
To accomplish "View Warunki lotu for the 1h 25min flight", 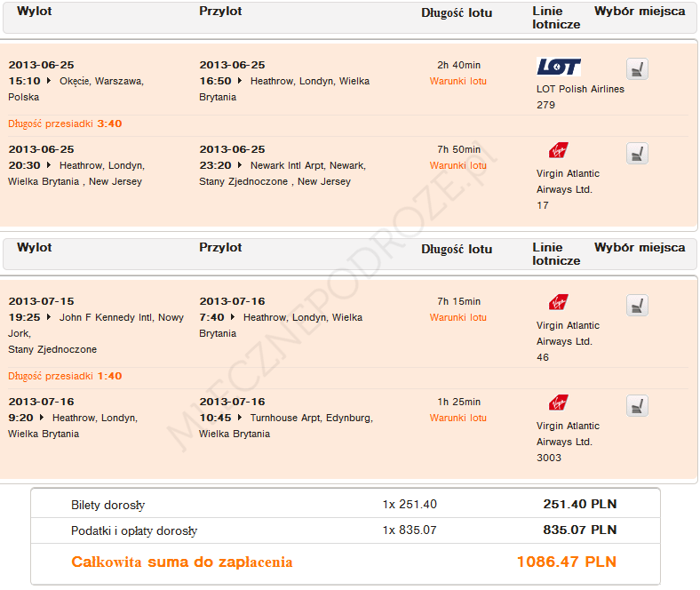I will point(458,418).
